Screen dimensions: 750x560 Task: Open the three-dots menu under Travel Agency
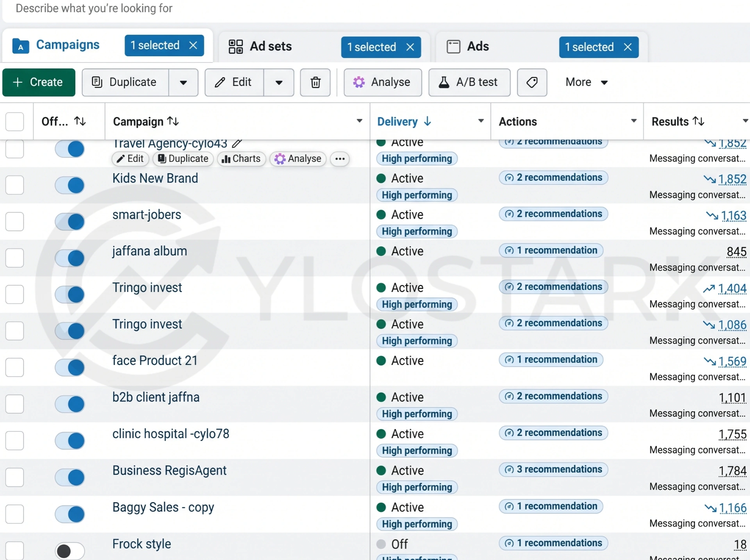point(340,159)
